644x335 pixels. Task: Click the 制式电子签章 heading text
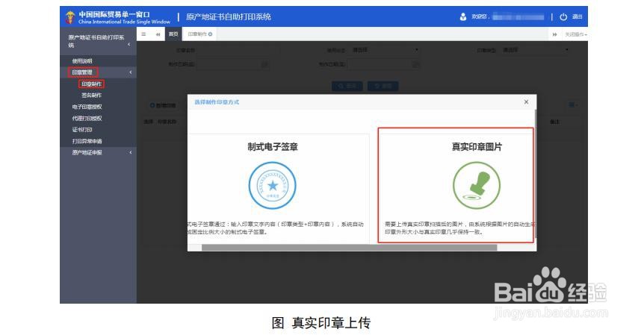273,147
